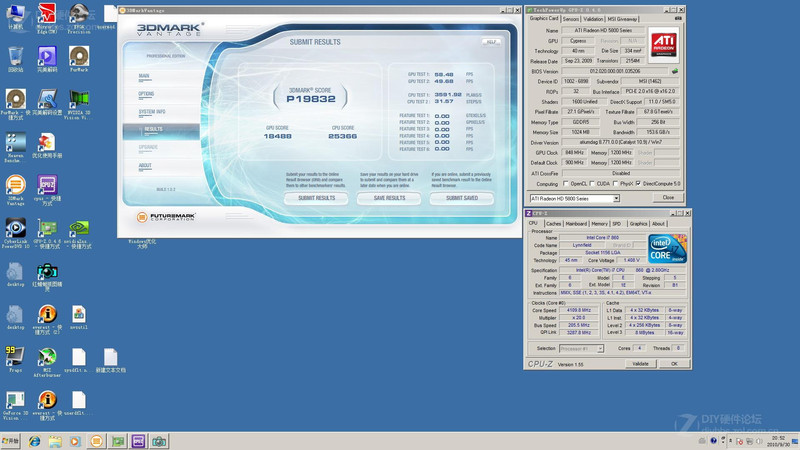The image size is (800, 450).
Task: Select Results in the 3DMark Vantage sidebar
Action: (x=161, y=130)
